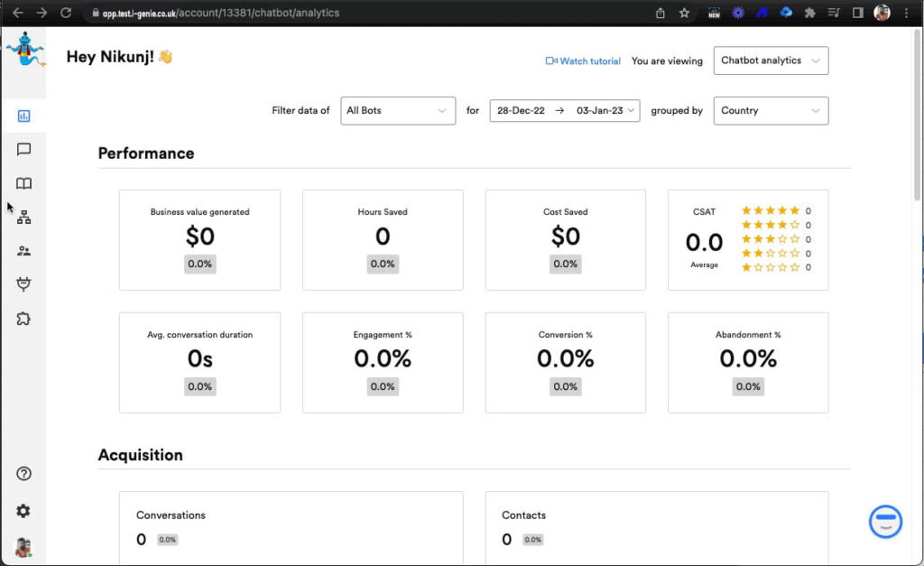Screen dimensions: 924x566
Task: Expand the Chatbot analytics view dropdown
Action: (771, 60)
